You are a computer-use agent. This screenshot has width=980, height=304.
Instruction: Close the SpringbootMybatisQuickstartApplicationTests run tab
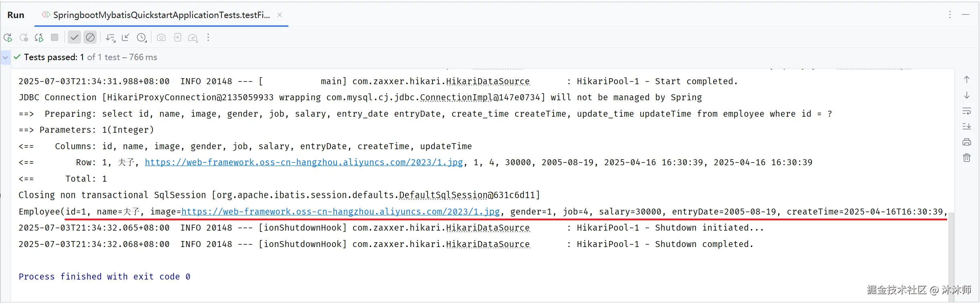(x=280, y=15)
